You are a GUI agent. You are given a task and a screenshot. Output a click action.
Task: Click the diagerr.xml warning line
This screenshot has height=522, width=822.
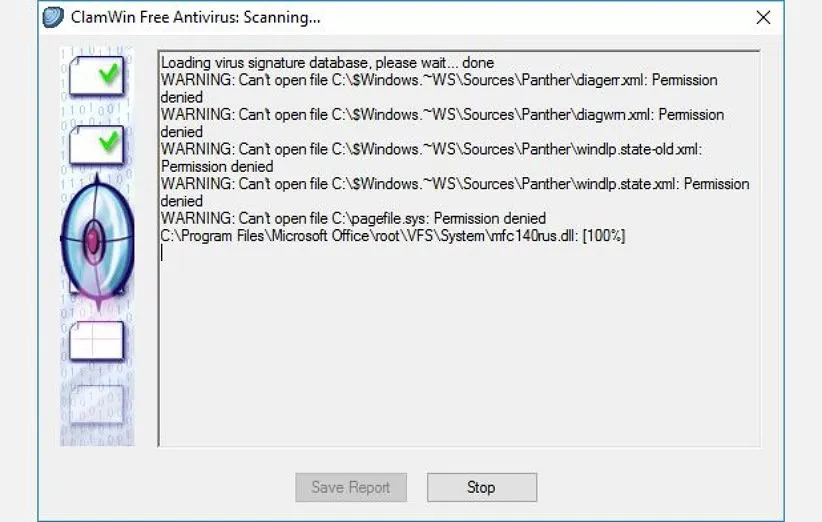(x=438, y=80)
